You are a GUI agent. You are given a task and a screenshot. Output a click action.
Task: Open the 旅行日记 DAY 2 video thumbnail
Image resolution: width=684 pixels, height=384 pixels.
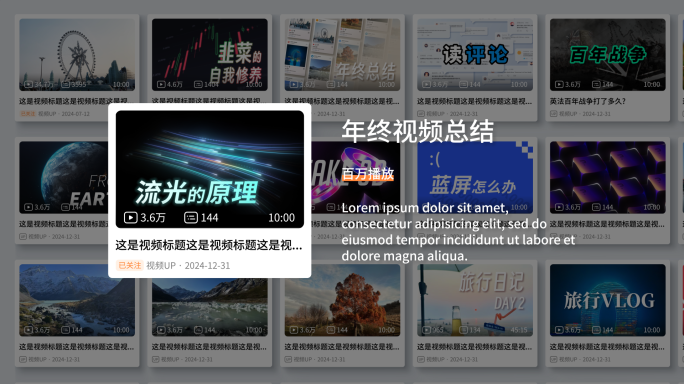click(x=475, y=300)
